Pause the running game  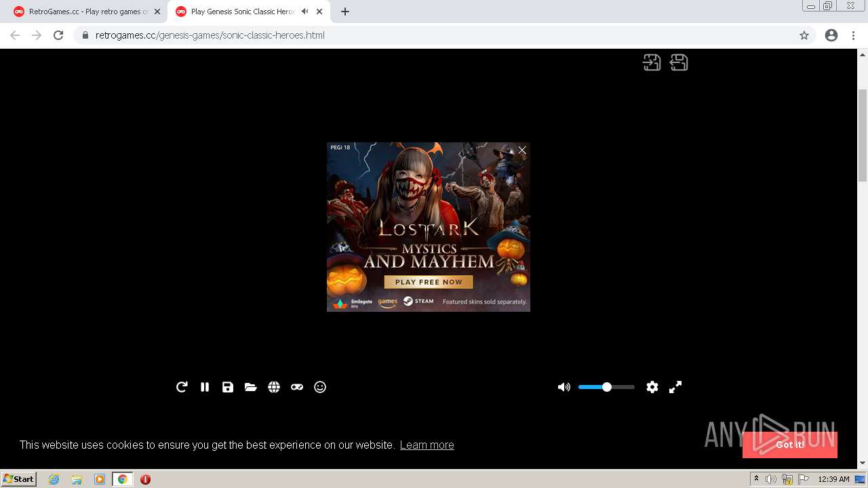[205, 387]
